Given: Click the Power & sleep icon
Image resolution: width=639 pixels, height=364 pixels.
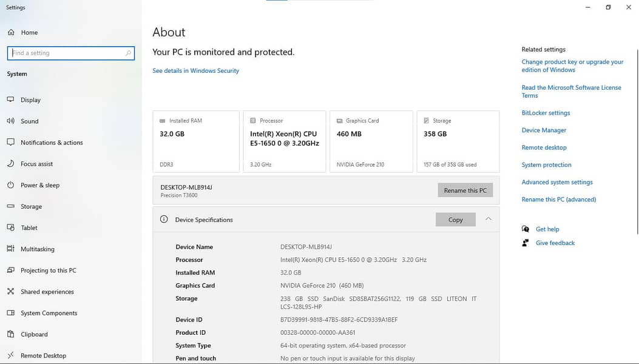Looking at the screenshot, I should pyautogui.click(x=10, y=184).
